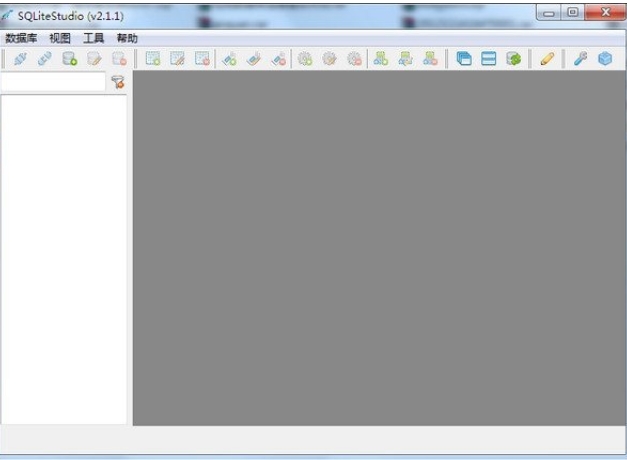This screenshot has width=627, height=460.
Task: Add a new database with green plus
Action: [x=70, y=59]
